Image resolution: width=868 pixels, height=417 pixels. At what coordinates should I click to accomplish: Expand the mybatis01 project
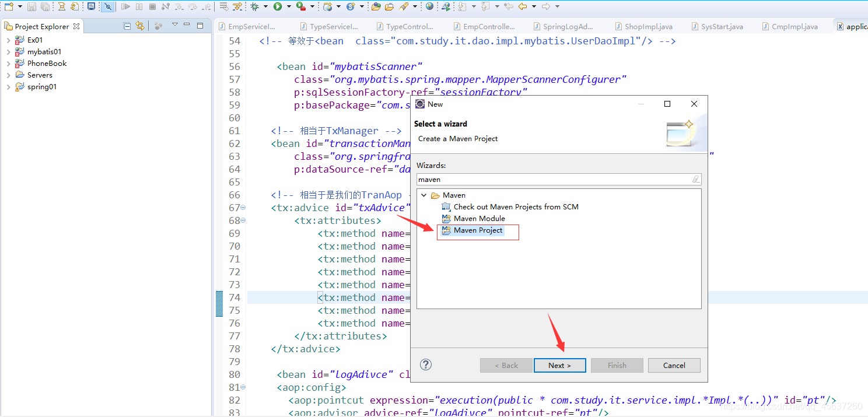point(8,52)
